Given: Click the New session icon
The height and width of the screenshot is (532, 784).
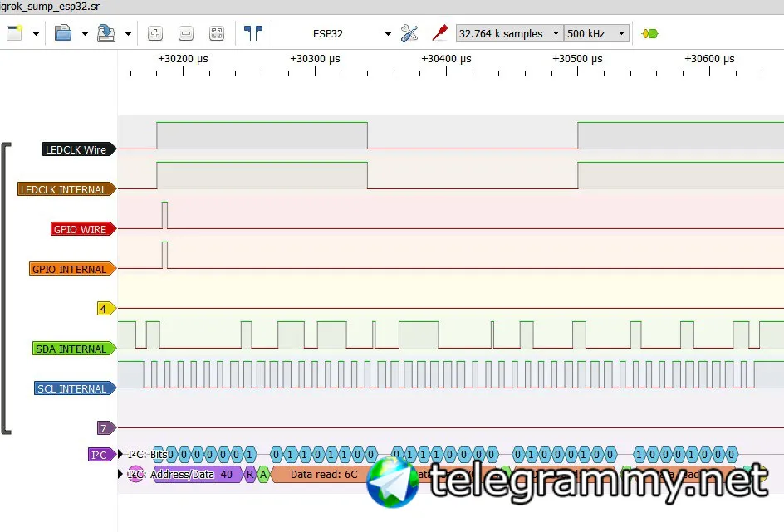Looking at the screenshot, I should (x=14, y=33).
